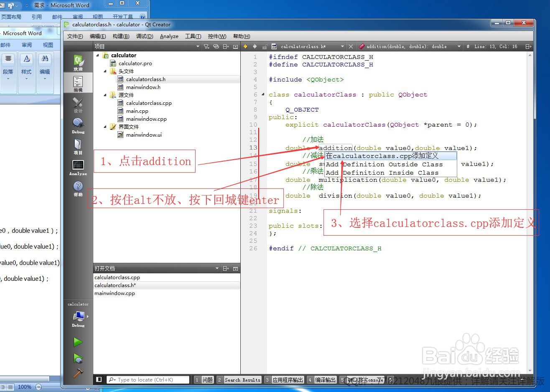Split the Projects side panel
This screenshot has height=392, width=550.
[x=226, y=46]
